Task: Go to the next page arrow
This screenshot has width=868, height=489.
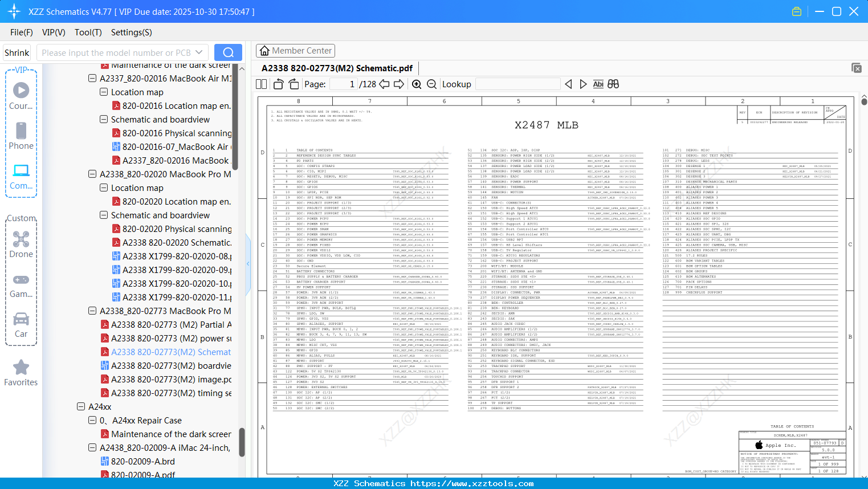Action: 399,84
